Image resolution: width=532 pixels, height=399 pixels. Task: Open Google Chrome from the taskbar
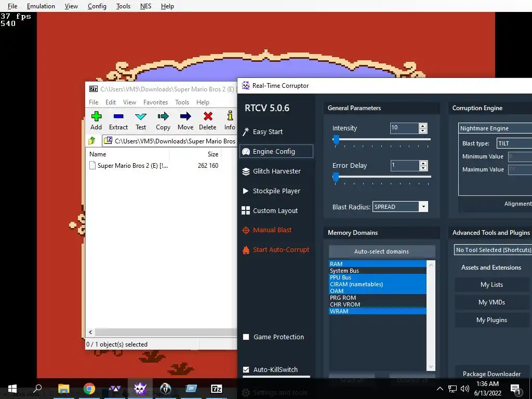coord(89,389)
